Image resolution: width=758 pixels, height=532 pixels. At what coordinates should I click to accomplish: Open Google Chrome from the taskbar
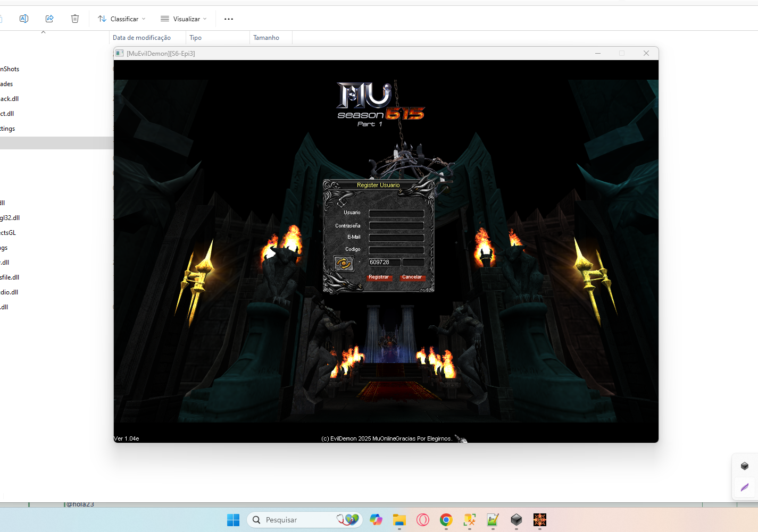point(446,520)
